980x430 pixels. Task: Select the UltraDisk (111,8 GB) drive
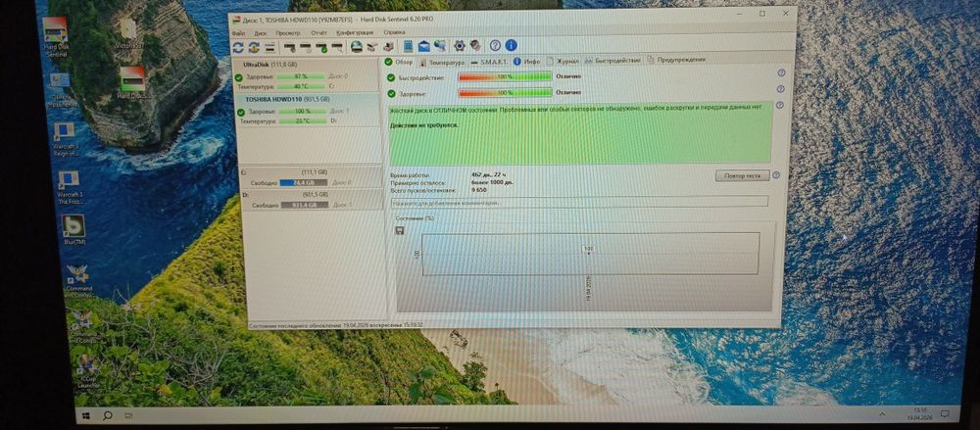pos(305,75)
